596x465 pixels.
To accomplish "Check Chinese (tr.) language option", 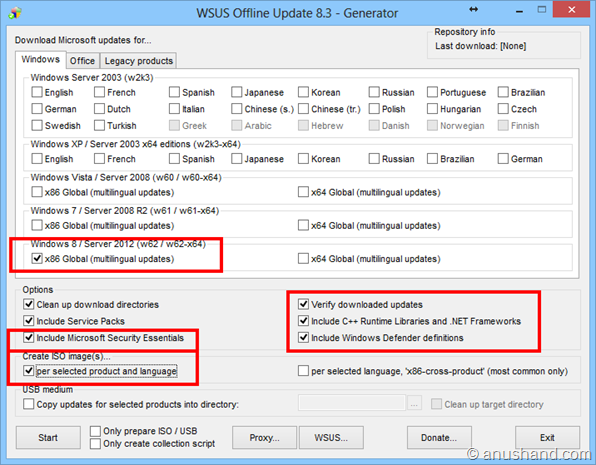I will pyautogui.click(x=303, y=109).
